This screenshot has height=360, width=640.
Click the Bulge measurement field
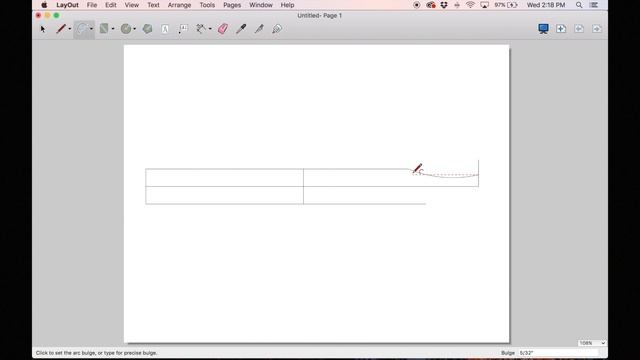click(558, 353)
